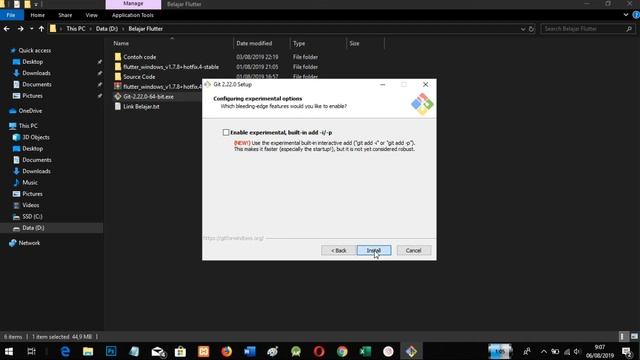
Task: Switch to the Share ribbon tab
Action: (65, 15)
